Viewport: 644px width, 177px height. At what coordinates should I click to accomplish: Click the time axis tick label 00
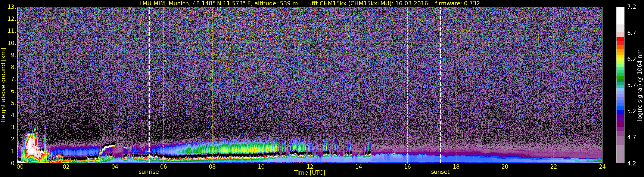tap(20, 167)
